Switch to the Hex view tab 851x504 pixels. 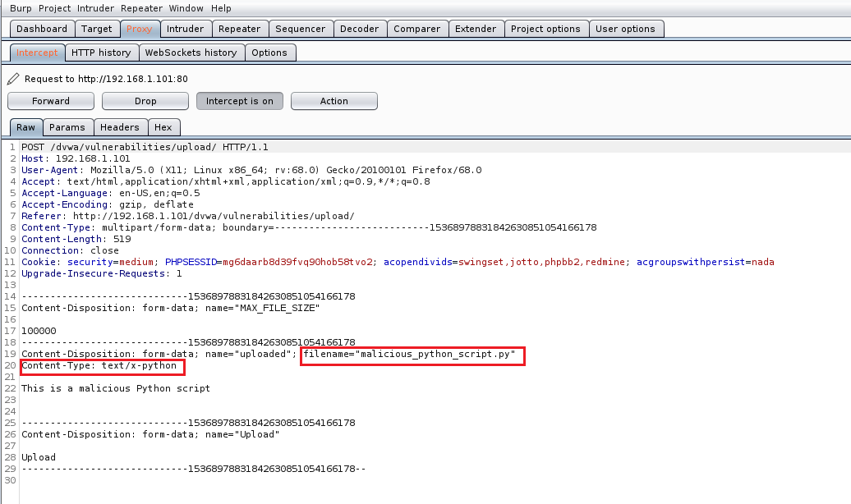coord(163,127)
